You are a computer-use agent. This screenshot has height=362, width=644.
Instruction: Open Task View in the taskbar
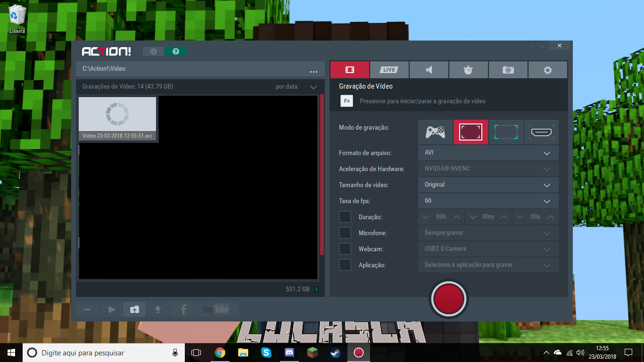pos(196,353)
